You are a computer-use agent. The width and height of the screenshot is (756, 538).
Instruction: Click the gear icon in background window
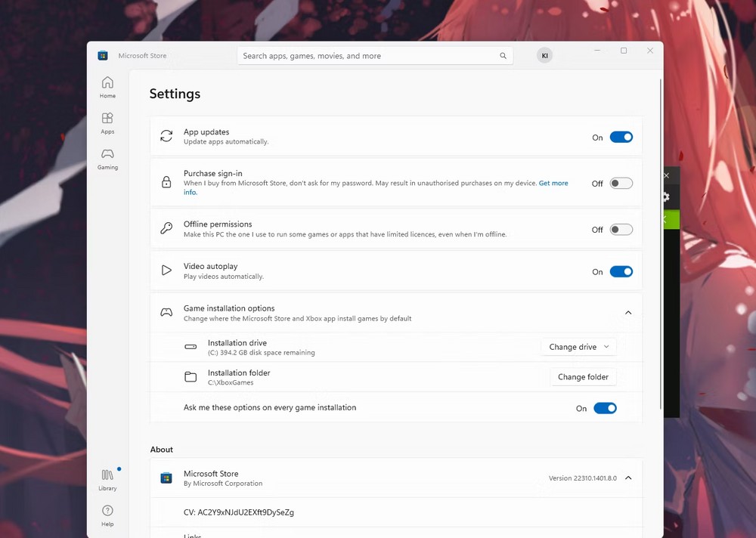pyautogui.click(x=666, y=196)
